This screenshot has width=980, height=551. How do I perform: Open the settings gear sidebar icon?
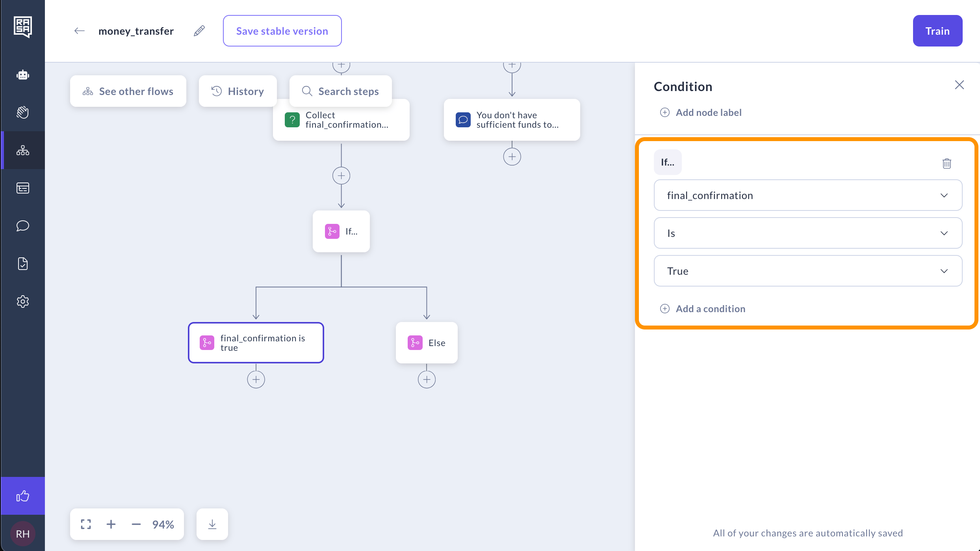(23, 302)
